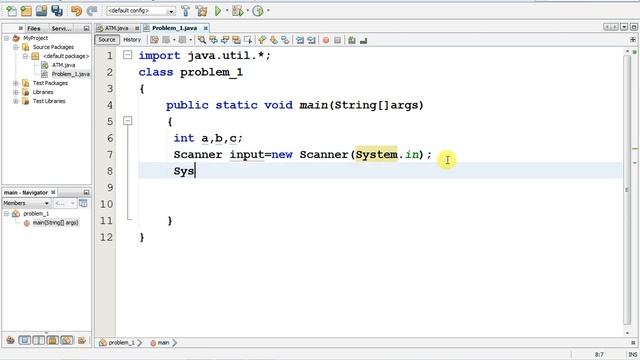This screenshot has width=640, height=360.
Task: Click Shift Line Left icon
Action: 300,40
